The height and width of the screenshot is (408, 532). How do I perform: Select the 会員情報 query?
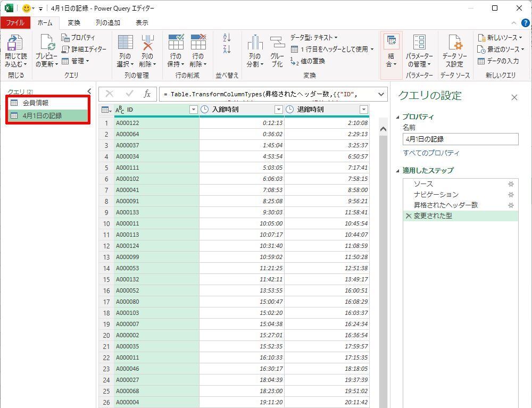click(x=48, y=103)
